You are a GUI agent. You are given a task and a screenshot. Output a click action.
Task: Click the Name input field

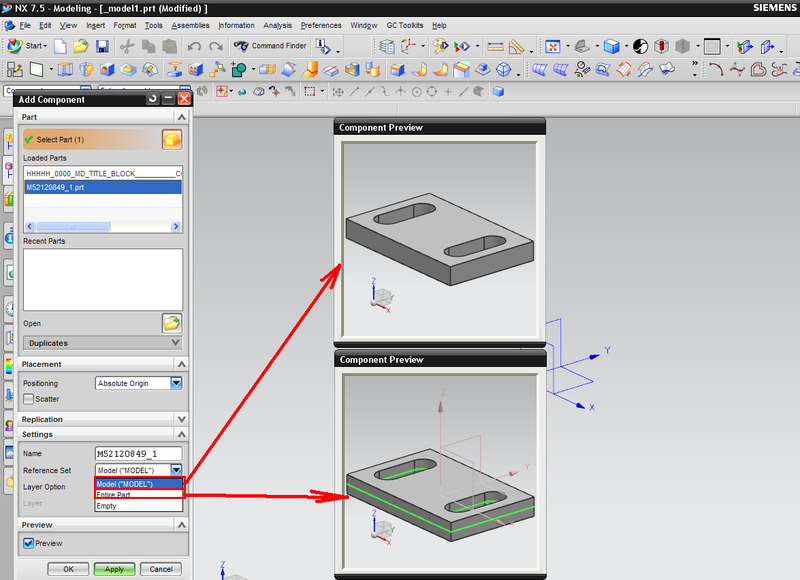pos(140,454)
